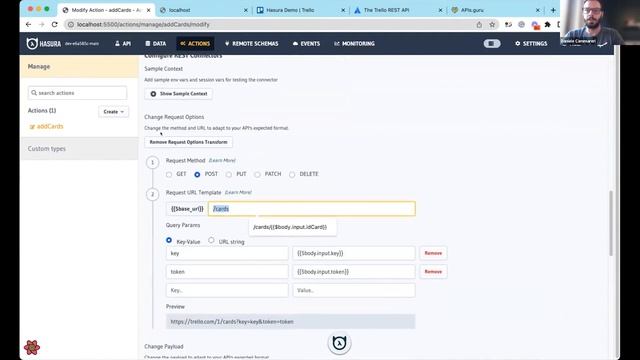This screenshot has height=360, width=640.
Task: Choose URL string query params mode
Action: point(211,240)
